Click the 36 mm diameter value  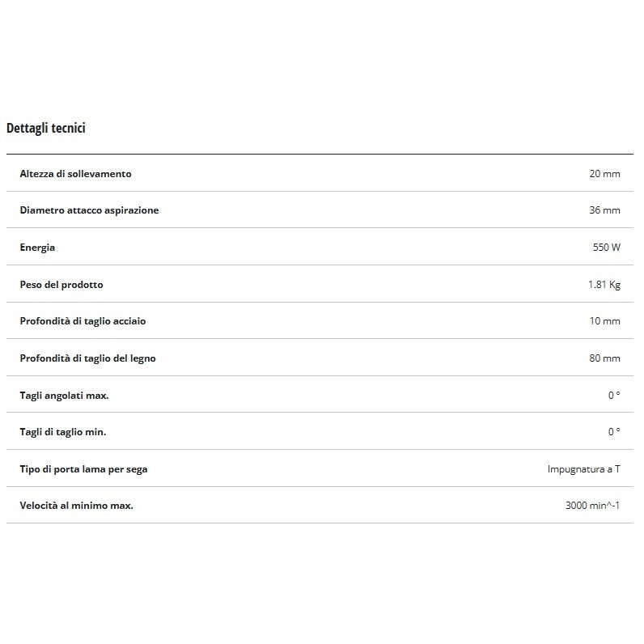pos(604,210)
